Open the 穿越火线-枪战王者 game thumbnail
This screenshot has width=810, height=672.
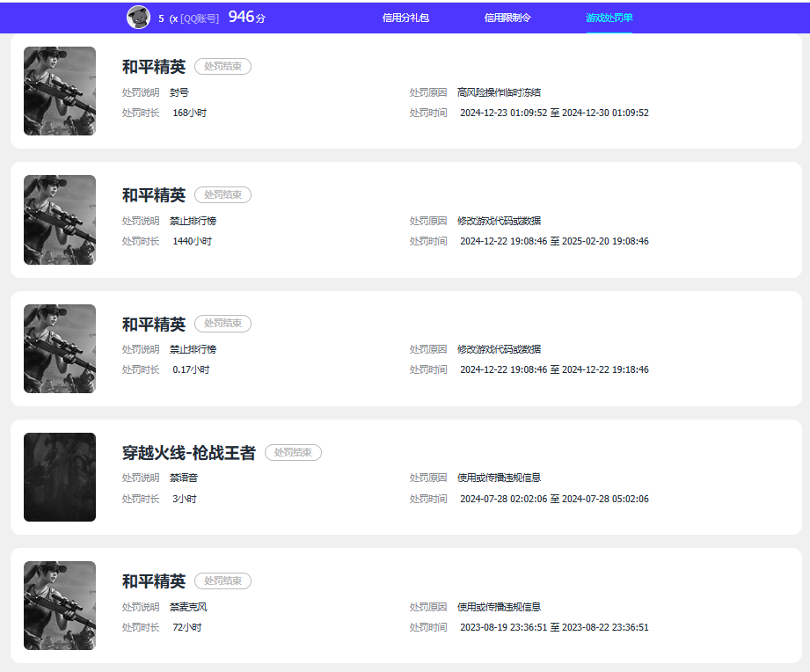click(60, 477)
